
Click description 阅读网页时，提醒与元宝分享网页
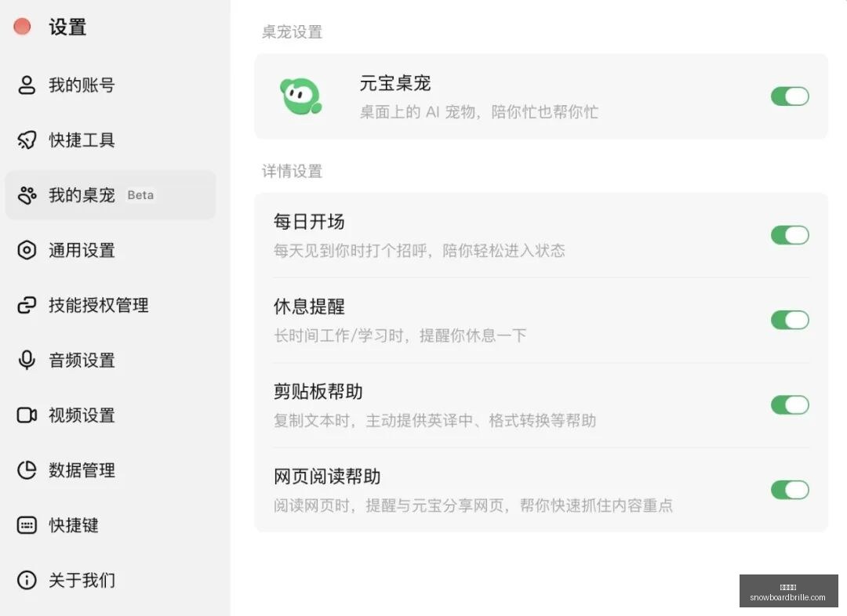(x=388, y=505)
